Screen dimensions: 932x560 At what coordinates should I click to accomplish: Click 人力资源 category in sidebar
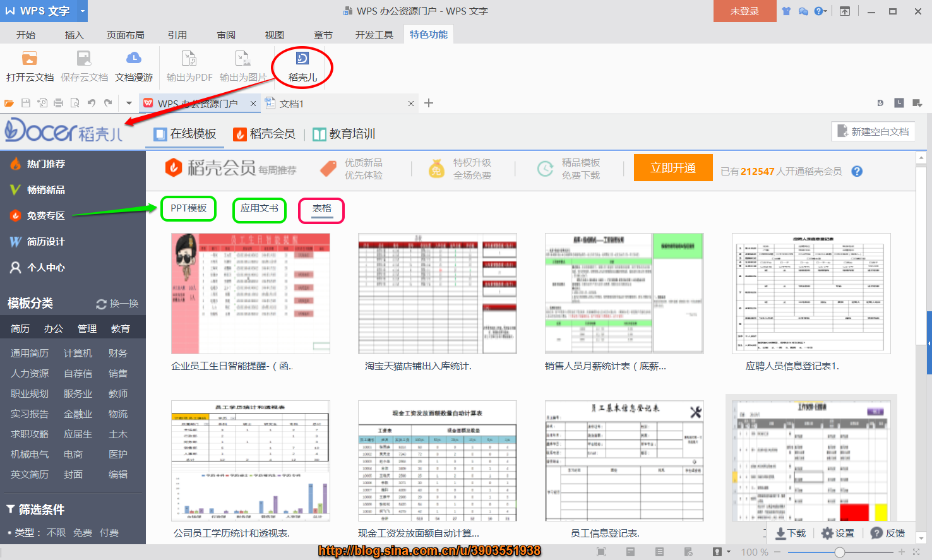click(x=30, y=373)
